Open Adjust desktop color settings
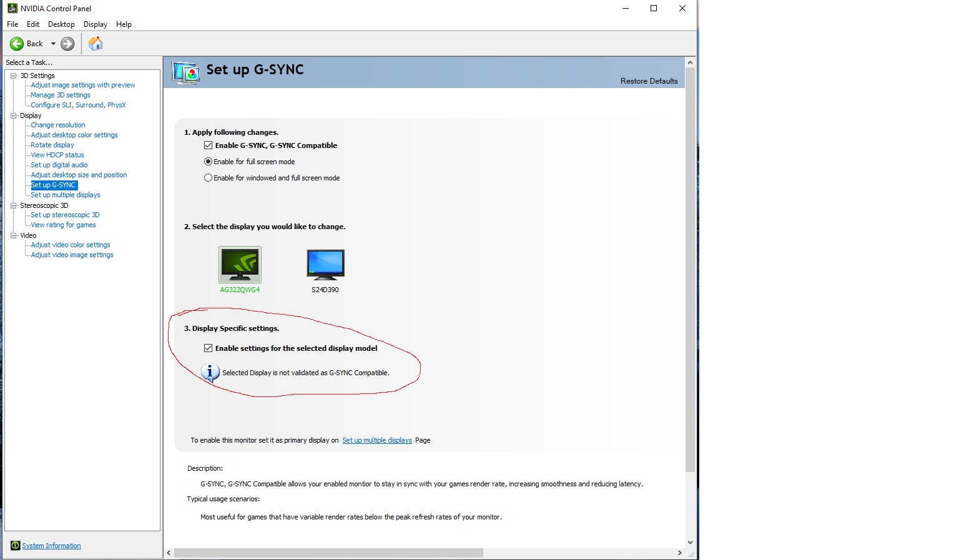Image resolution: width=959 pixels, height=560 pixels. (74, 135)
